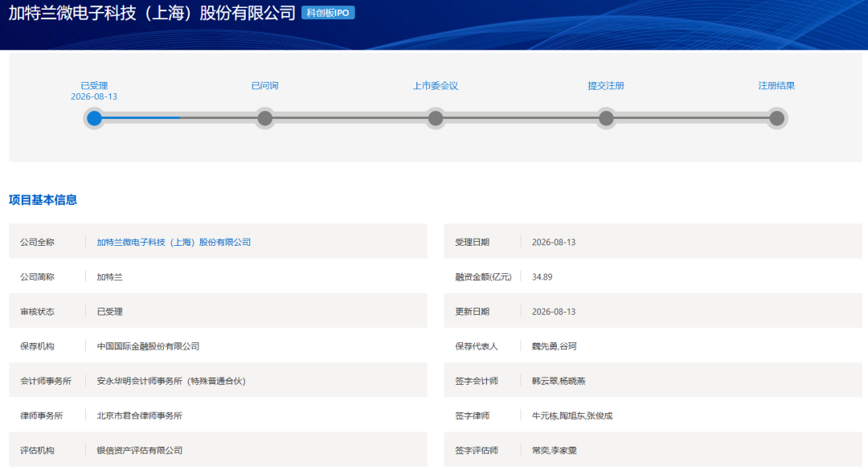Click the 受理日期 field label
This screenshot has width=868, height=470.
tap(473, 242)
